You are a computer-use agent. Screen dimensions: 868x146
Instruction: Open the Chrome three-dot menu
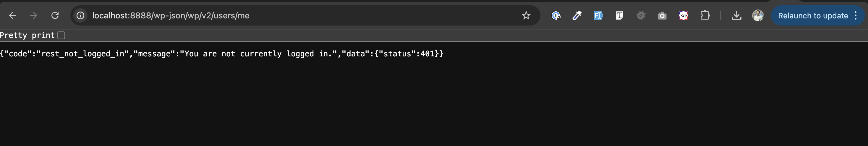[856, 15]
